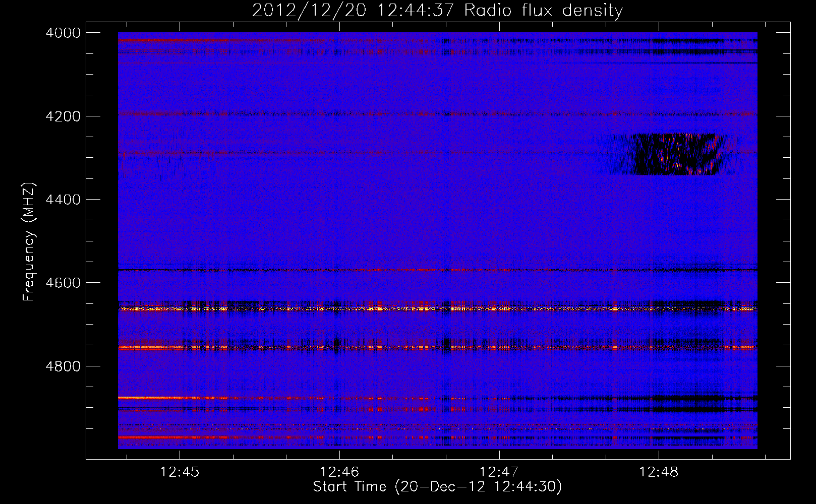
Task: Click the 'Start Time' x-axis title
Action: click(349, 487)
